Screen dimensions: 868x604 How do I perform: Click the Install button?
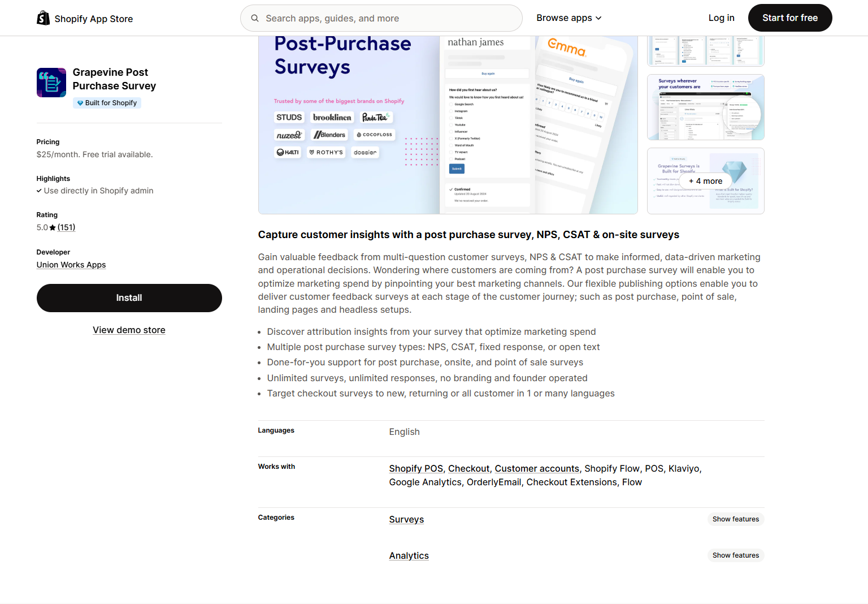(x=129, y=298)
